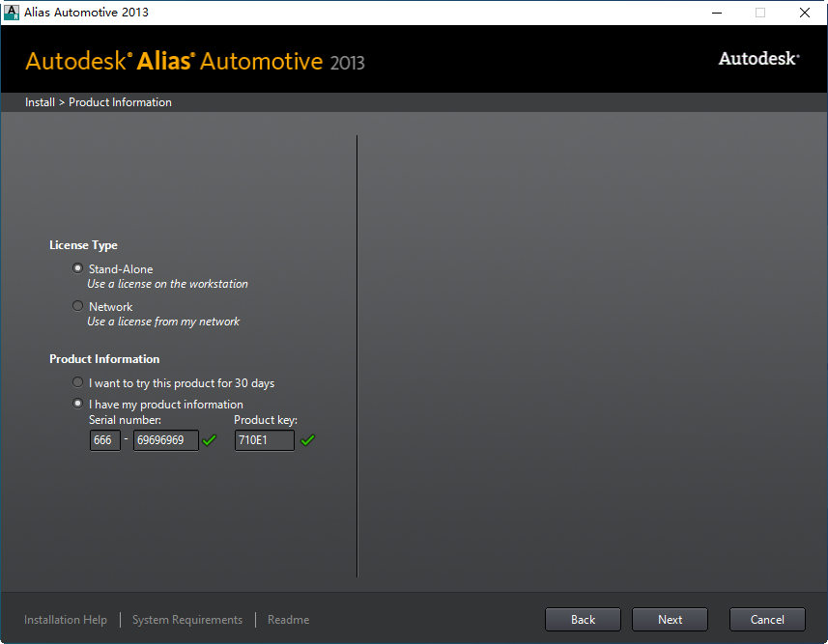Screen dimensions: 828x644
Task: Cancel the installation
Action: pos(767,620)
